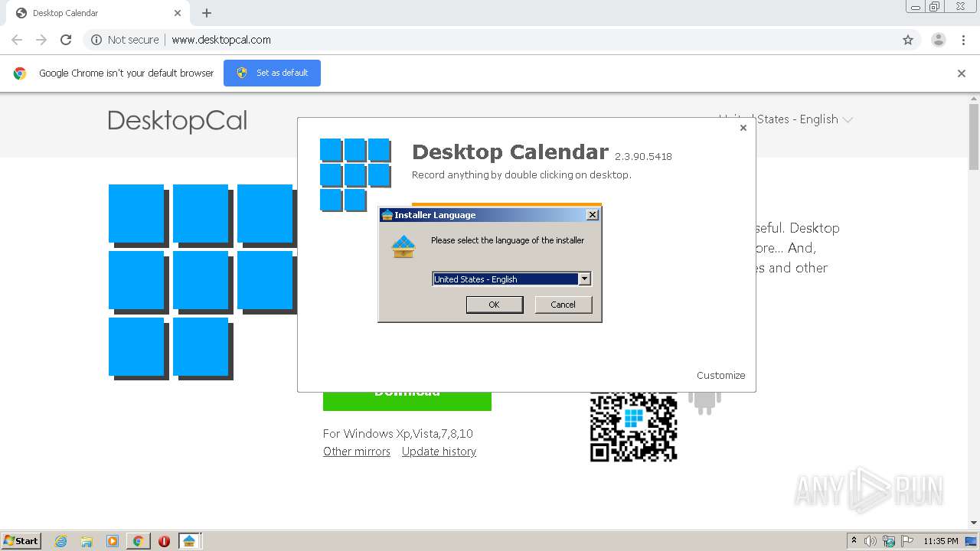Click the Android robot icon

704,403
